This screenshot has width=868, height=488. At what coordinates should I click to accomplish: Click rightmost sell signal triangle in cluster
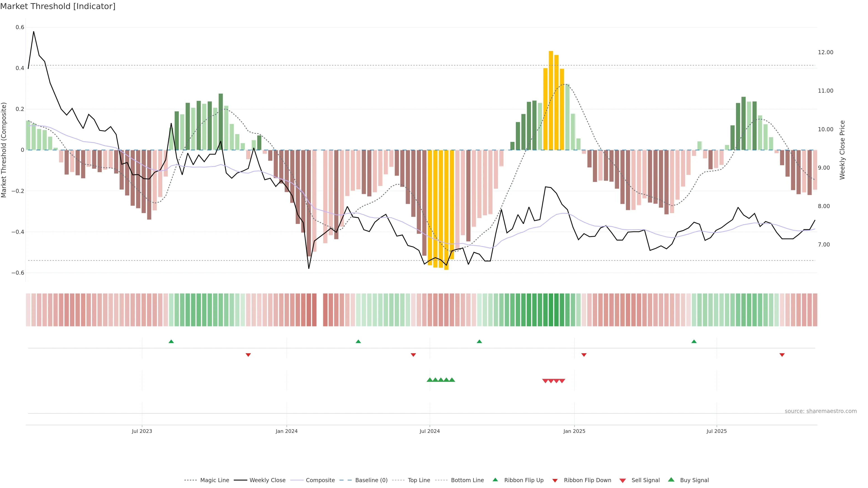pos(562,381)
